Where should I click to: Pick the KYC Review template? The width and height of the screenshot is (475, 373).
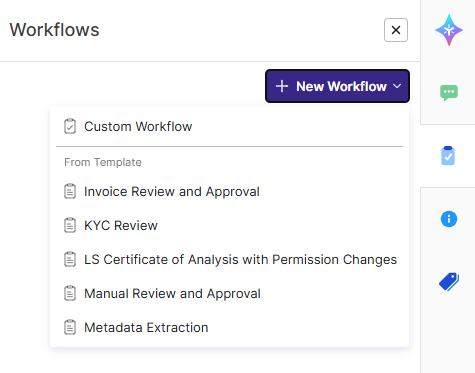(229, 225)
